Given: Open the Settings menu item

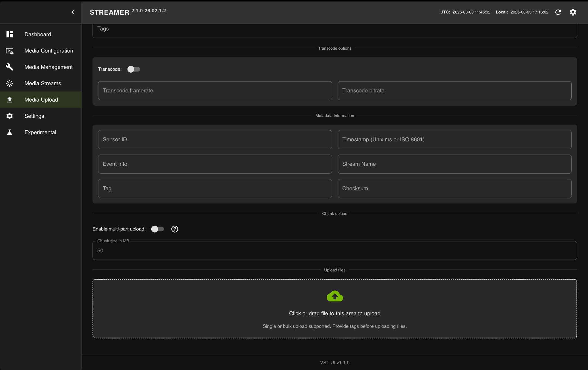Looking at the screenshot, I should (x=34, y=116).
